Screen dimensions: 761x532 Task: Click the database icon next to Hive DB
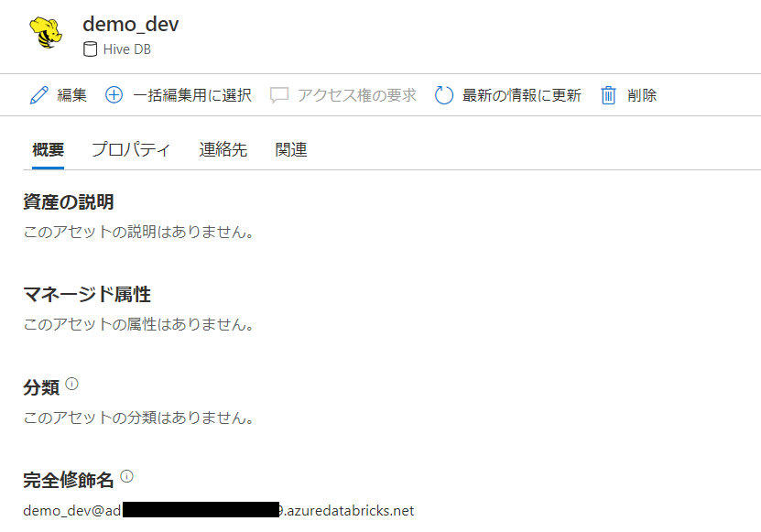click(x=89, y=49)
